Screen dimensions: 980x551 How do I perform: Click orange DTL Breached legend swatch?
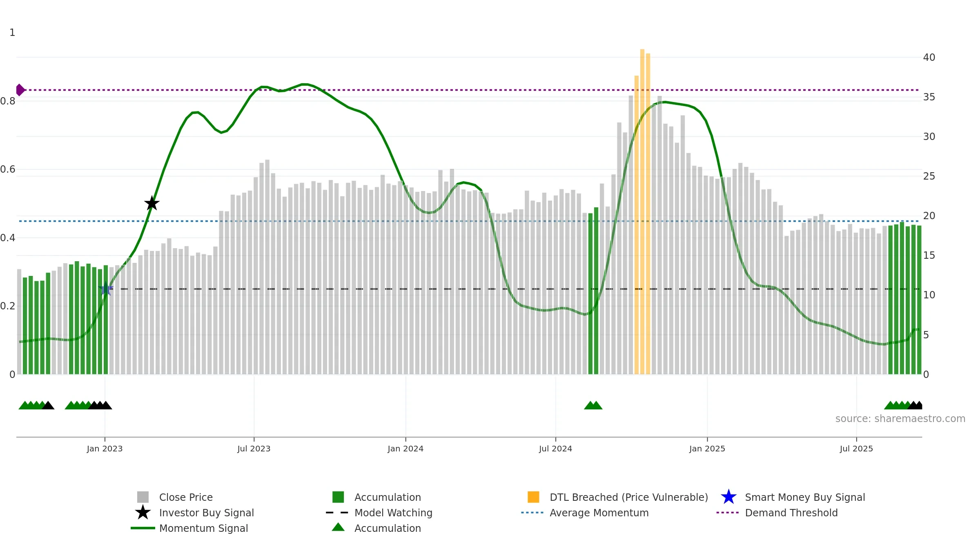point(533,497)
